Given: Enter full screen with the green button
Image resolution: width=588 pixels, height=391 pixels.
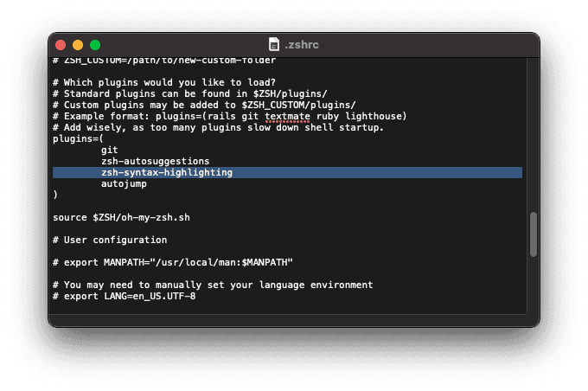Looking at the screenshot, I should click(95, 44).
